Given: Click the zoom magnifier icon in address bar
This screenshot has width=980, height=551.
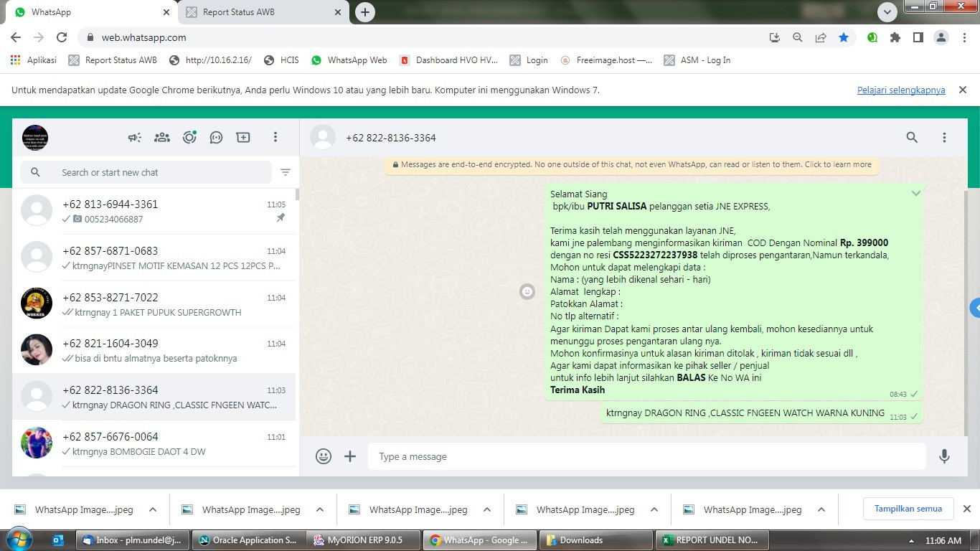Looking at the screenshot, I should coord(798,37).
